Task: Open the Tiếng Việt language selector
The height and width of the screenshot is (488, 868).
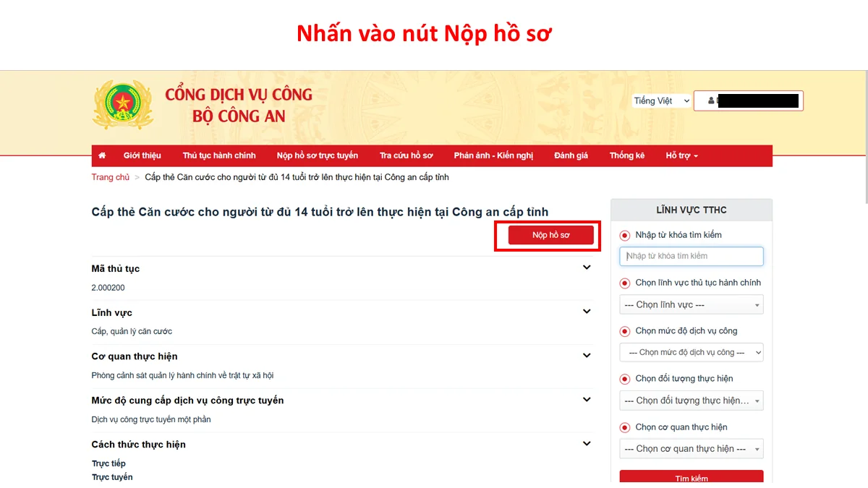Action: tap(661, 100)
